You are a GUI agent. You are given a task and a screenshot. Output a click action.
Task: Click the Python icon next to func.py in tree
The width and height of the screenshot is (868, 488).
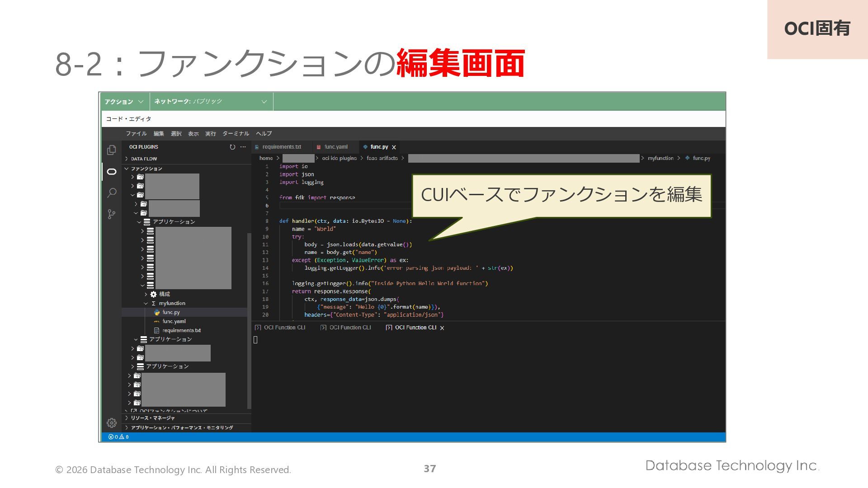coord(157,312)
